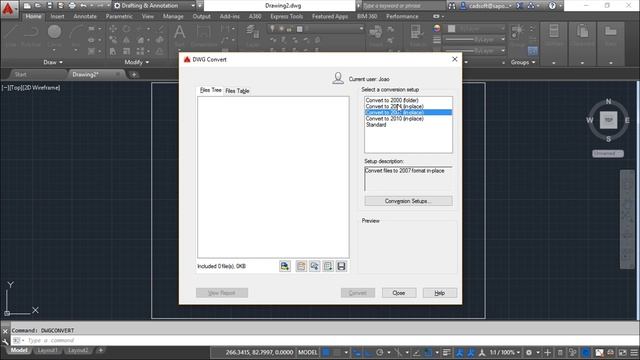Select 'Convert to 2010 (in-place)' setup

tap(395, 118)
